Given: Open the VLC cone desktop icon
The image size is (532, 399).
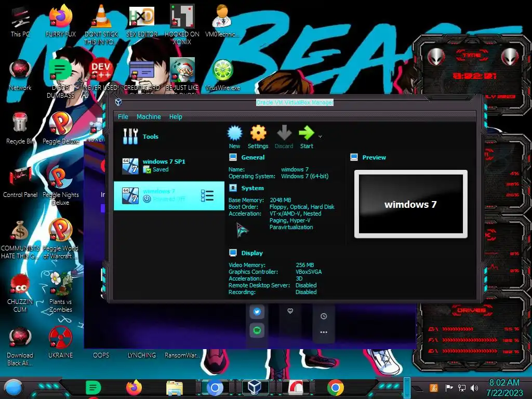Looking at the screenshot, I should pyautogui.click(x=101, y=24).
